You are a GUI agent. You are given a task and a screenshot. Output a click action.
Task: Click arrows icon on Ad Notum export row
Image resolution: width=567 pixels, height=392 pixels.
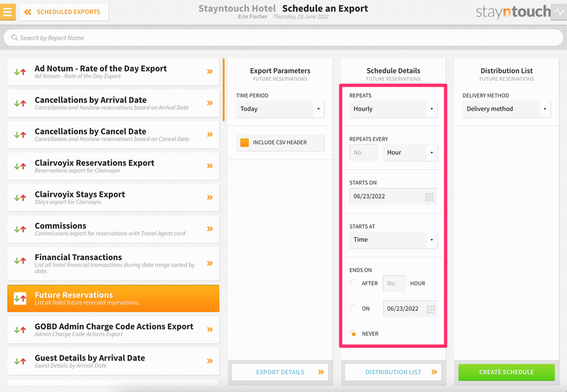click(x=20, y=72)
